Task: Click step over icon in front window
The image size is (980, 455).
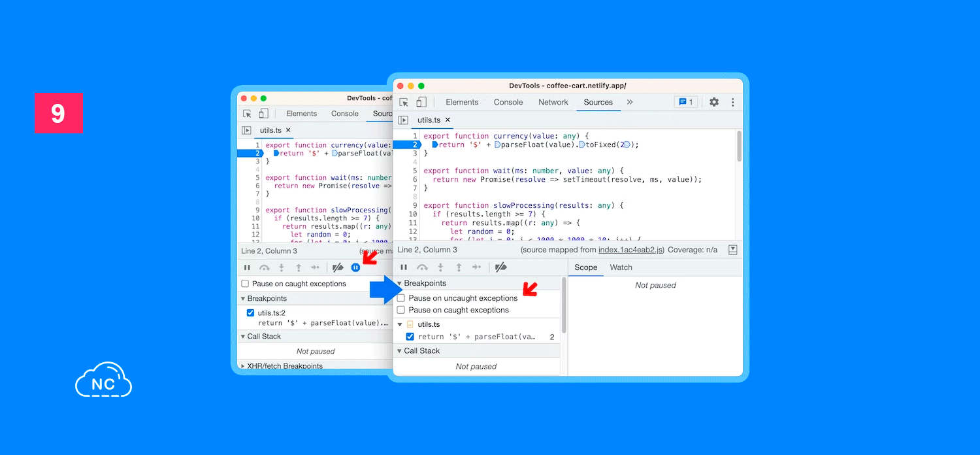Action: pyautogui.click(x=423, y=267)
